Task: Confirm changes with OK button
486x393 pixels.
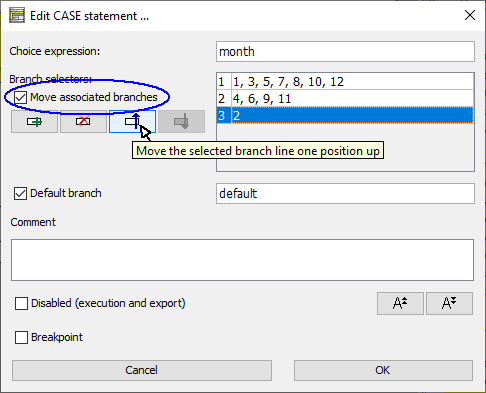Action: (x=383, y=370)
